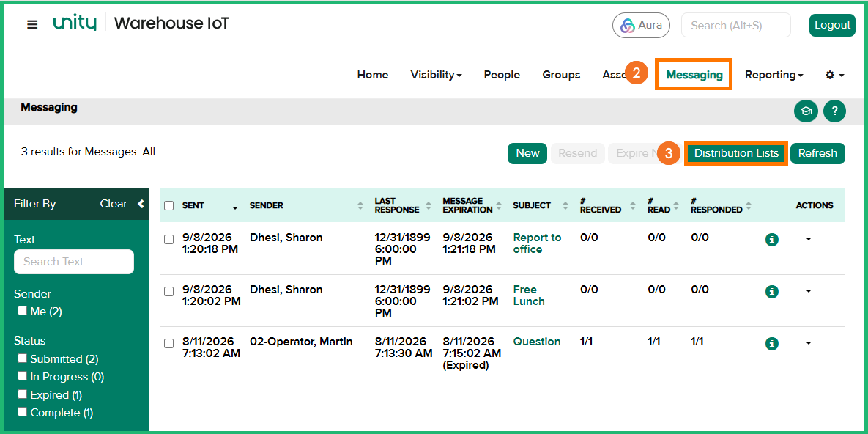This screenshot has height=434, width=868.
Task: Open the graduation cap training icon
Action: tap(806, 111)
